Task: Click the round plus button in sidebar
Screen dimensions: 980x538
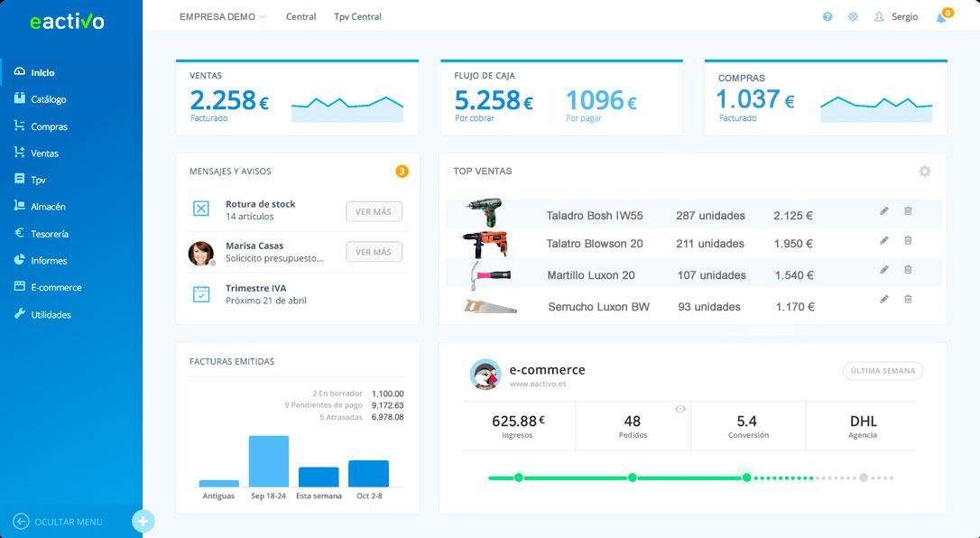Action: [x=143, y=521]
